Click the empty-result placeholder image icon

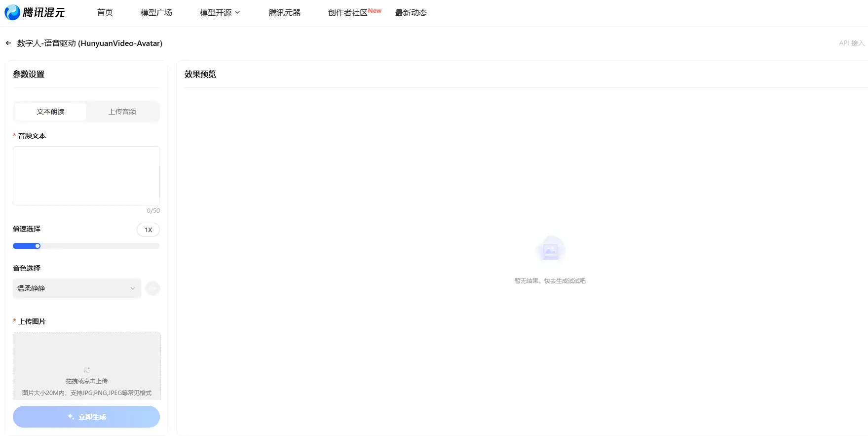click(550, 250)
